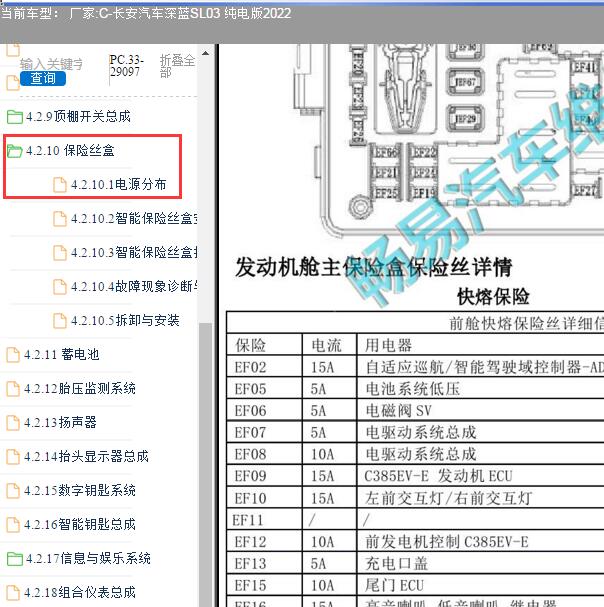Click the 发动机舱主保险盒保险丝详情 heading
604x607 pixels.
[x=374, y=267]
